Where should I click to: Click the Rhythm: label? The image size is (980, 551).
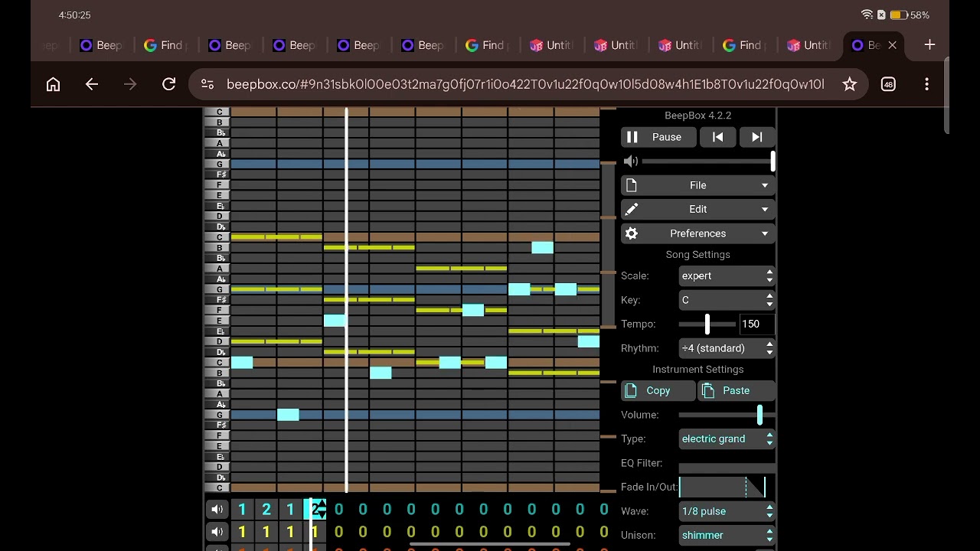click(x=640, y=348)
